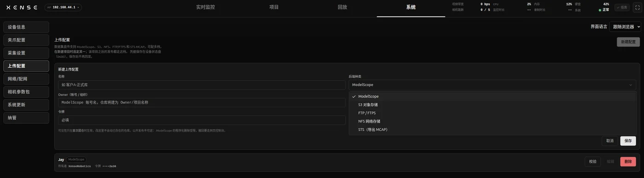644x178 pixels.
Task: Click 校验 for the Jay config
Action: point(592,161)
